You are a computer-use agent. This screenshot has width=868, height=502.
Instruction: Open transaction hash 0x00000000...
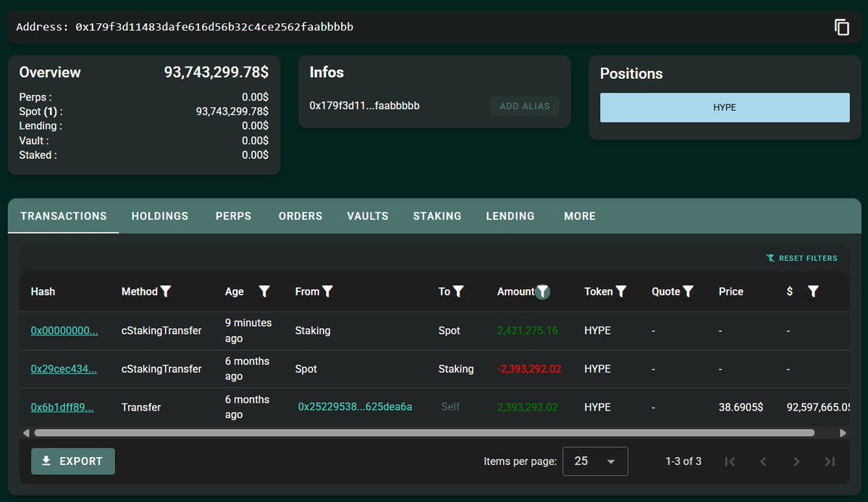pyautogui.click(x=64, y=330)
